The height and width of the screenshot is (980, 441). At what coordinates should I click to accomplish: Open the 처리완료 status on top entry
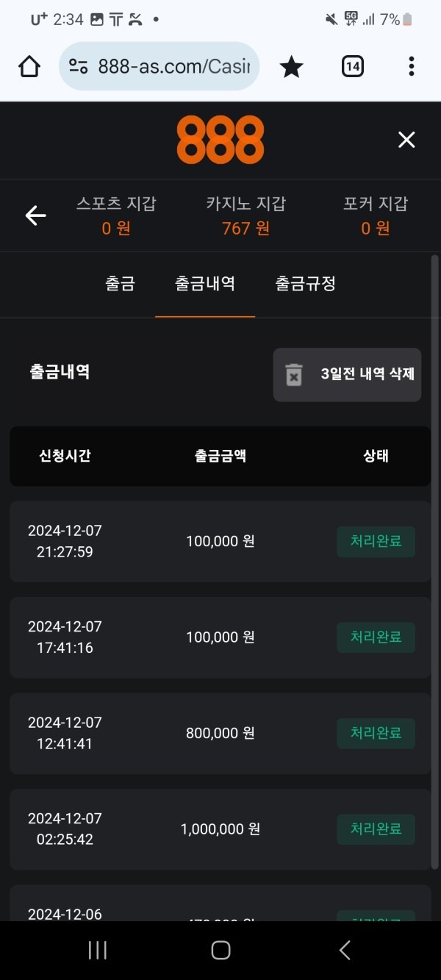pos(376,541)
